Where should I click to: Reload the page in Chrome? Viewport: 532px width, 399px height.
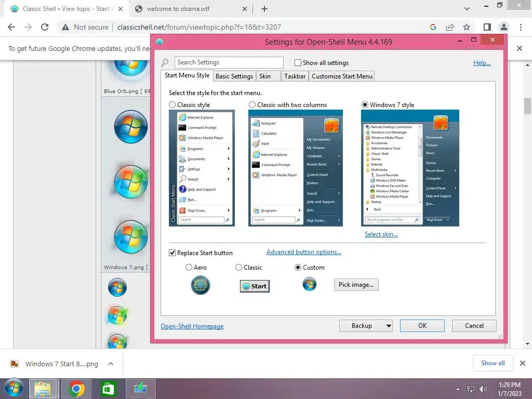pos(45,27)
